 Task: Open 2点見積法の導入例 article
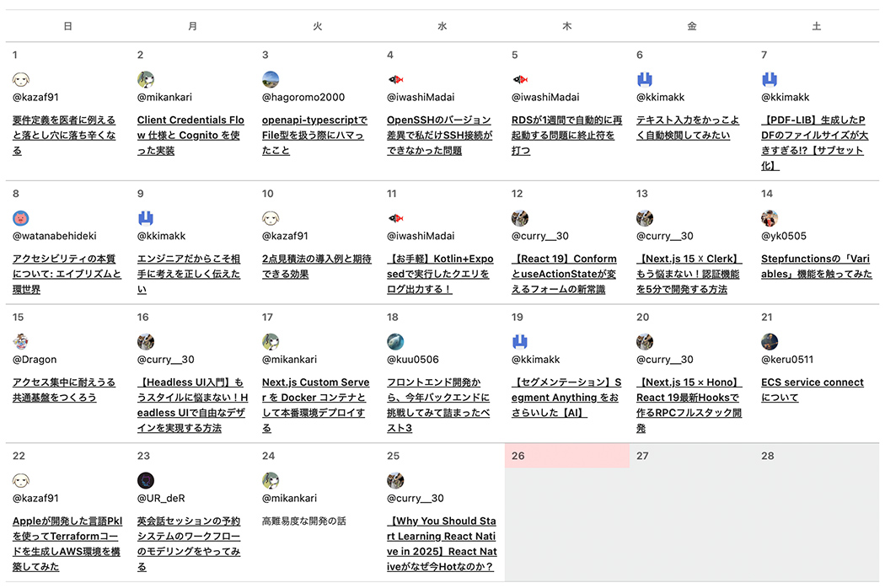coord(317,266)
